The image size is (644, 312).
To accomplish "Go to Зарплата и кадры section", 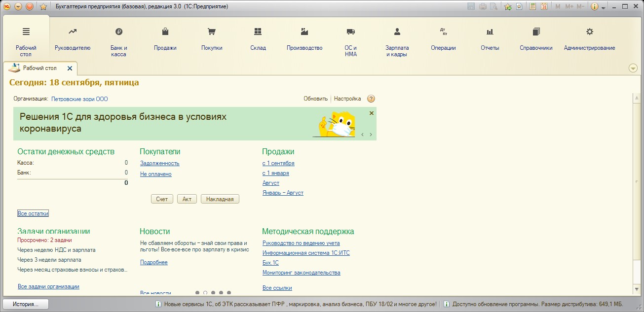I will coord(397,41).
